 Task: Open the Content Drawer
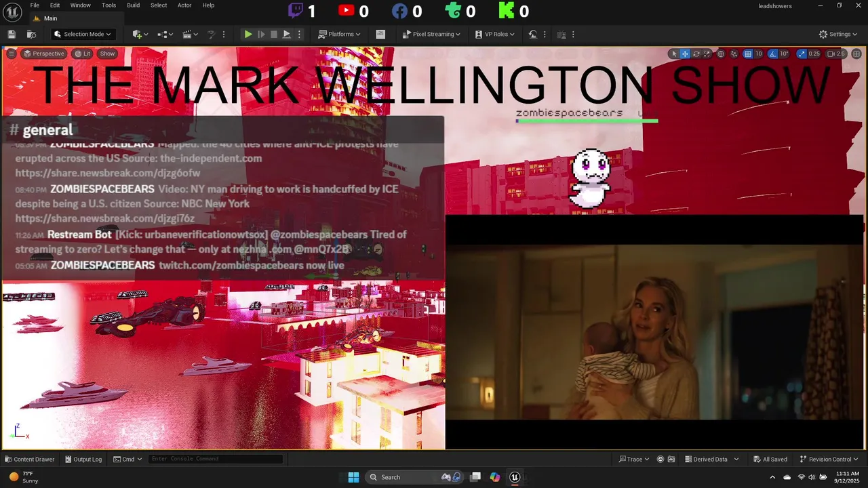coord(29,459)
